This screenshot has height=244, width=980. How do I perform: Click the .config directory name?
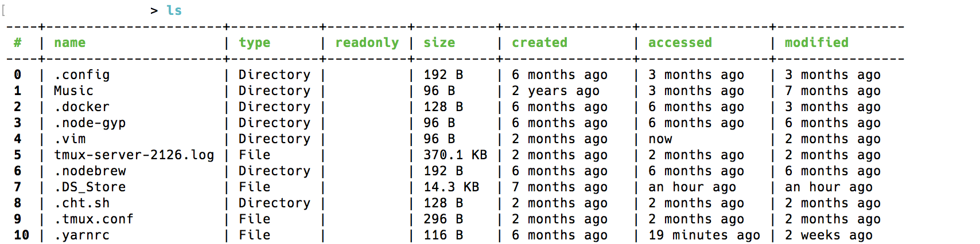pyautogui.click(x=81, y=75)
